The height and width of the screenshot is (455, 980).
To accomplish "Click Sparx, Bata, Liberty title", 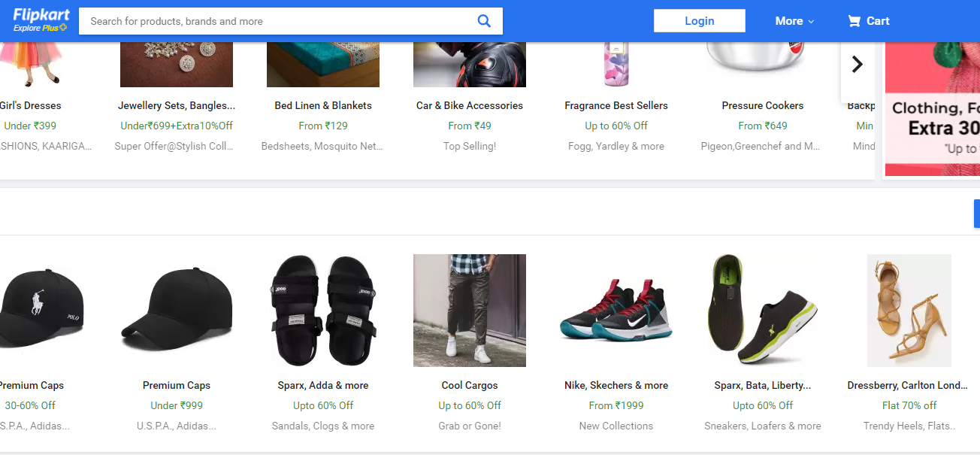I will pos(763,385).
